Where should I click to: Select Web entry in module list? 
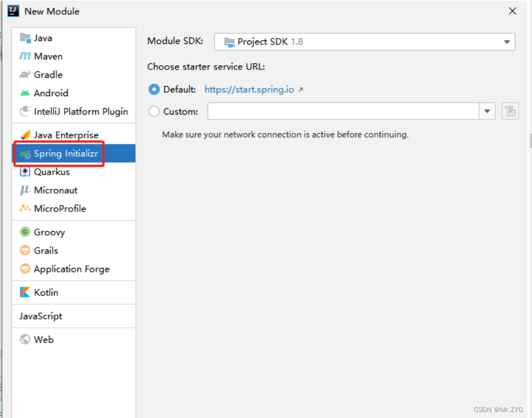point(74,339)
